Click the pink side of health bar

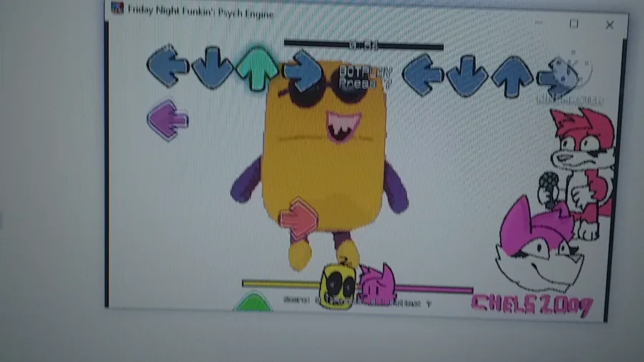click(x=434, y=289)
